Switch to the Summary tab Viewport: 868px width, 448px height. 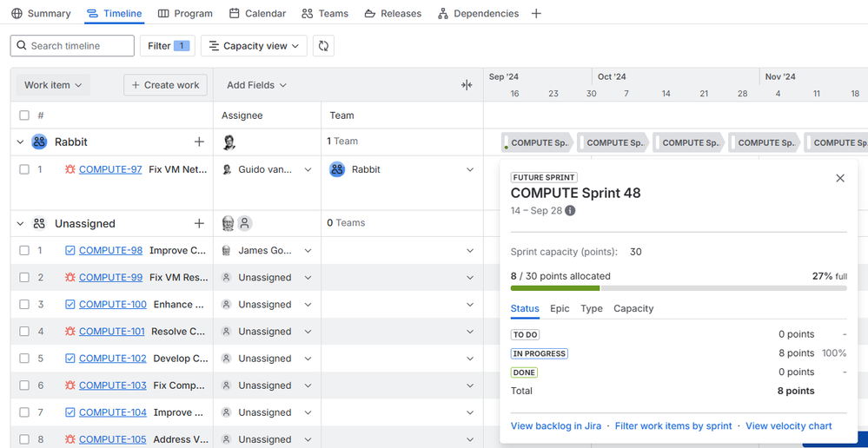[x=41, y=13]
